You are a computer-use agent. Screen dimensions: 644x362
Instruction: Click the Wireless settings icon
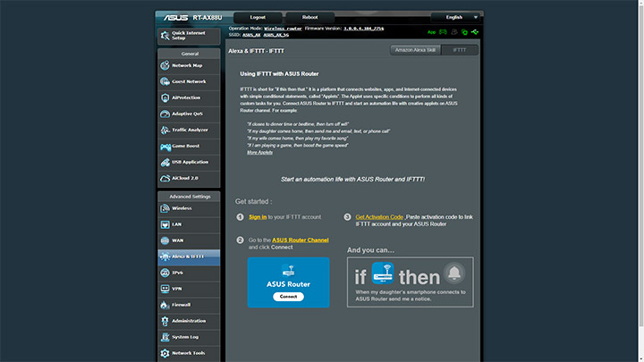point(165,208)
